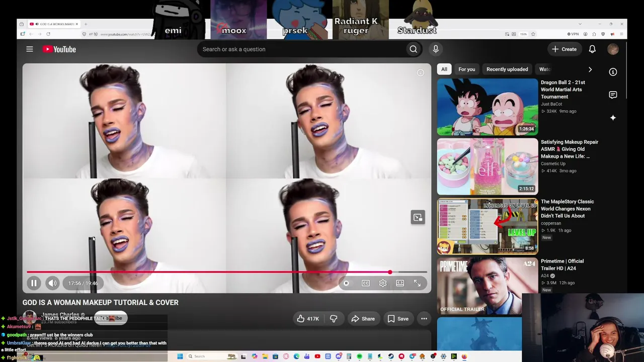Click the overlay icon on the video's right edge
The width and height of the screenshot is (644, 362).
418,217
